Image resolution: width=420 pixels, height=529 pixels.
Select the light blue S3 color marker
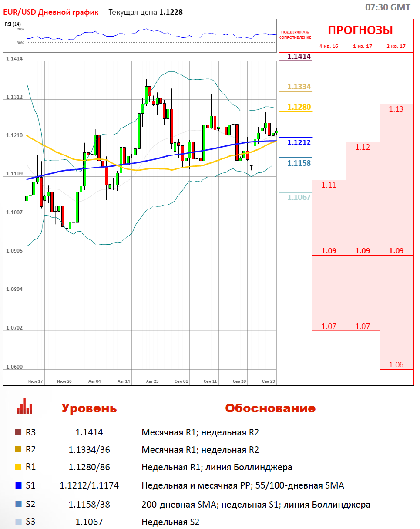pos(18,521)
